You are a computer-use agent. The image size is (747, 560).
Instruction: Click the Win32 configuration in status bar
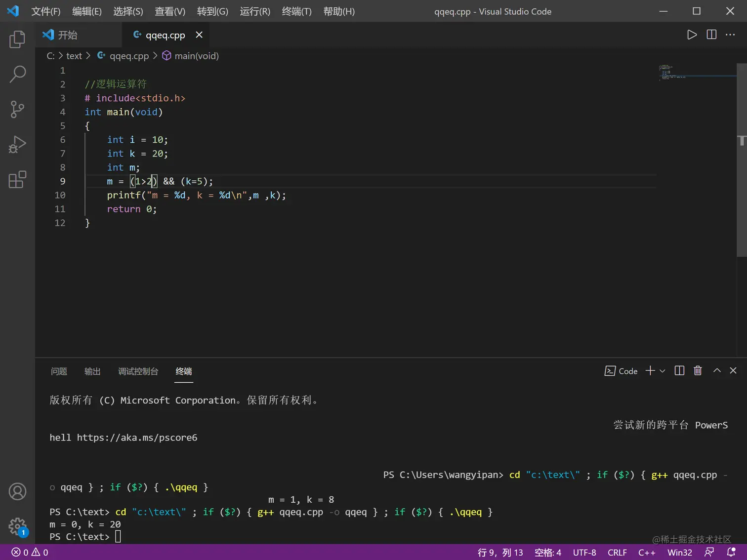(x=680, y=552)
